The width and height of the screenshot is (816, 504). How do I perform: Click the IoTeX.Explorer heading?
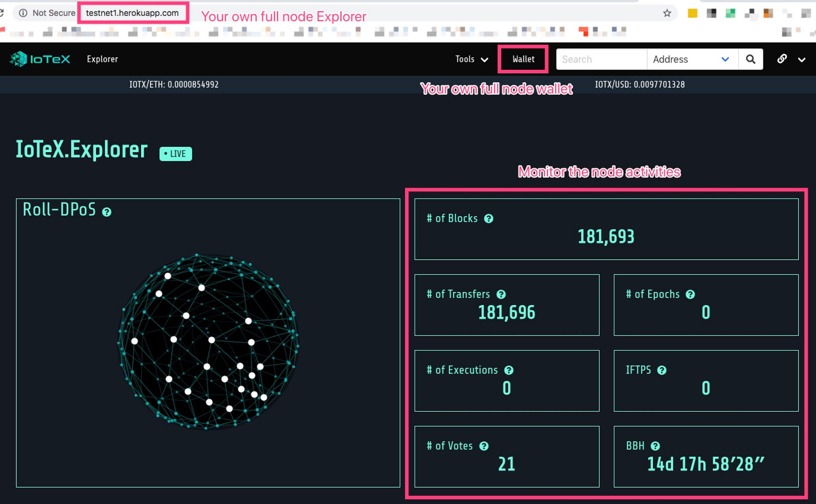click(x=82, y=149)
